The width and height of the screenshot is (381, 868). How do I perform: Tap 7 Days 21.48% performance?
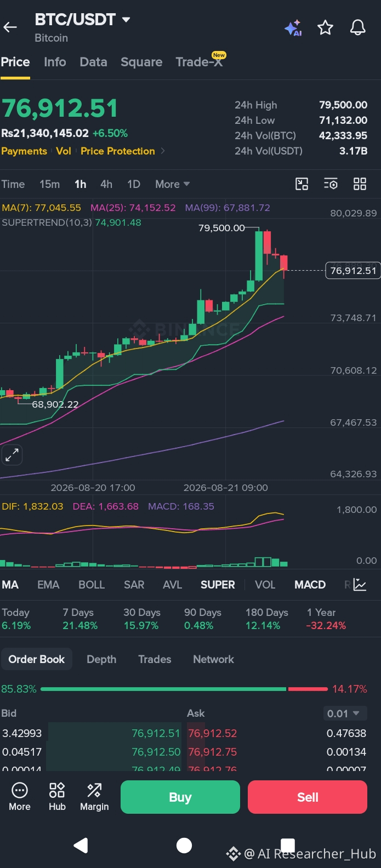(x=80, y=619)
